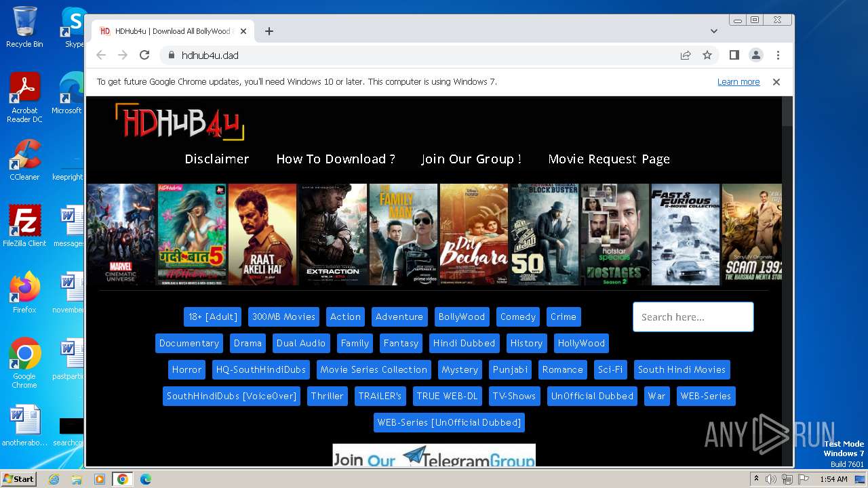Viewport: 868px width, 488px height.
Task: Select the Action category tag
Action: click(345, 317)
